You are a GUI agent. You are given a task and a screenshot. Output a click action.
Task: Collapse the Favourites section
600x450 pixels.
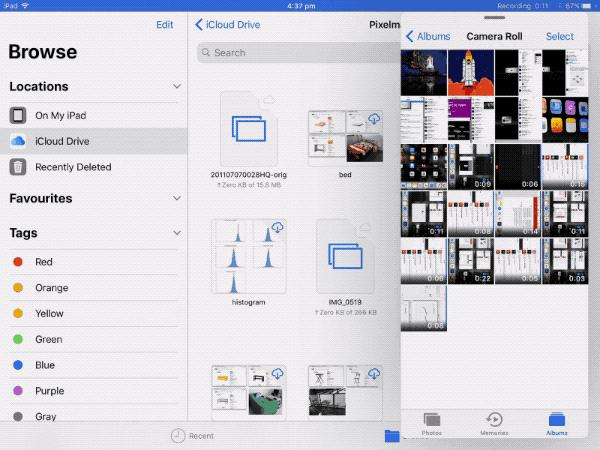(x=177, y=198)
